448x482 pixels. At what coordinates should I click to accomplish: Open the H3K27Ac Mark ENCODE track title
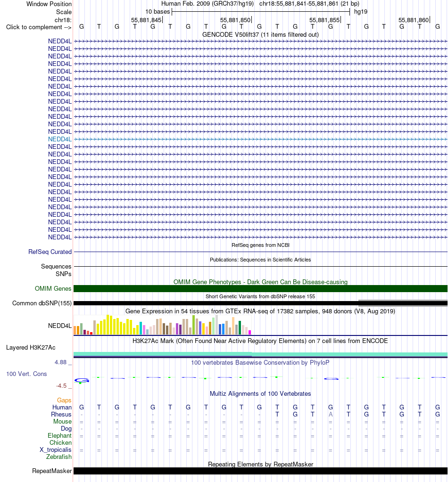coord(260,341)
